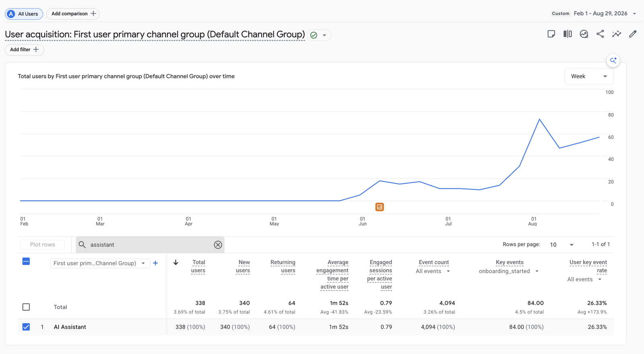Clear the search field with X icon

click(218, 245)
